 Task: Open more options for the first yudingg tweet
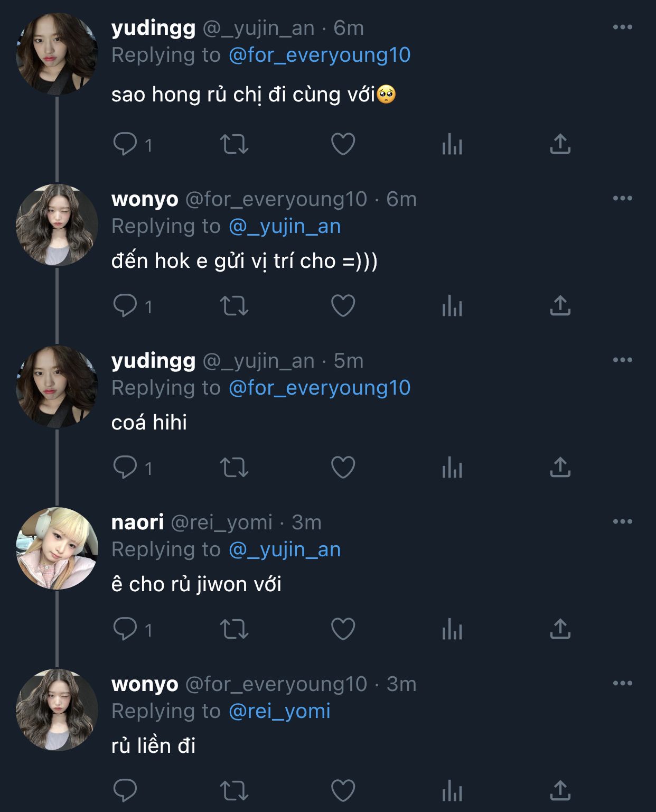[622, 27]
